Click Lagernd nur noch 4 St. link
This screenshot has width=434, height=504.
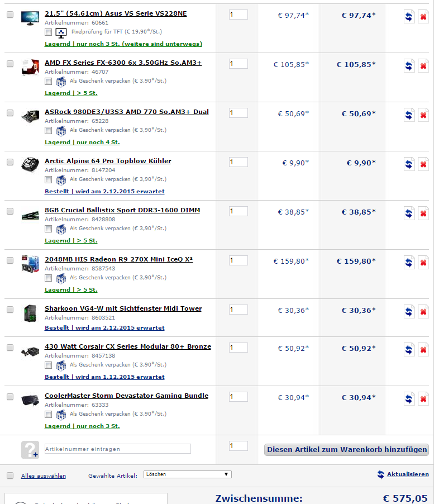click(x=82, y=142)
